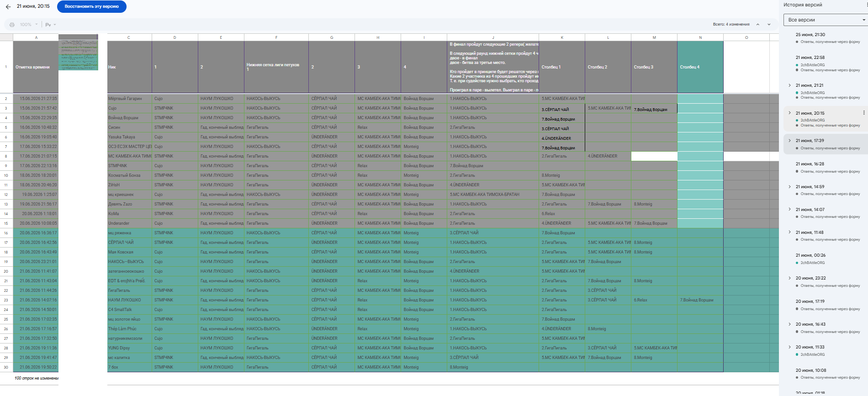Expand the 20 июня, 11:33 version group

[x=789, y=347]
